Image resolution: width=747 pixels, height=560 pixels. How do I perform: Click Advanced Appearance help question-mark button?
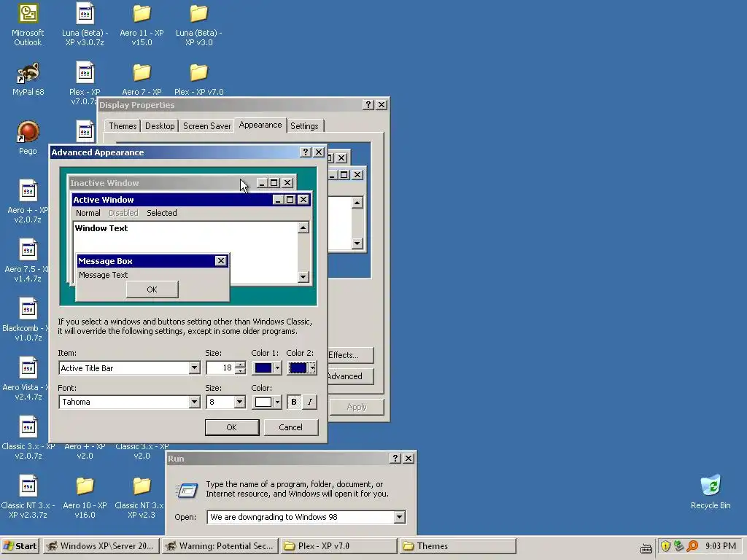point(306,152)
